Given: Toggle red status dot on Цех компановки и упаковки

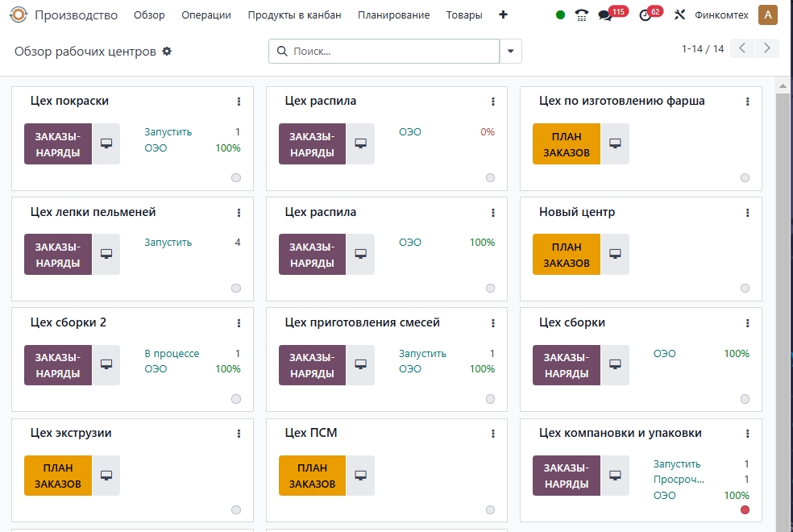Looking at the screenshot, I should coord(745,509).
